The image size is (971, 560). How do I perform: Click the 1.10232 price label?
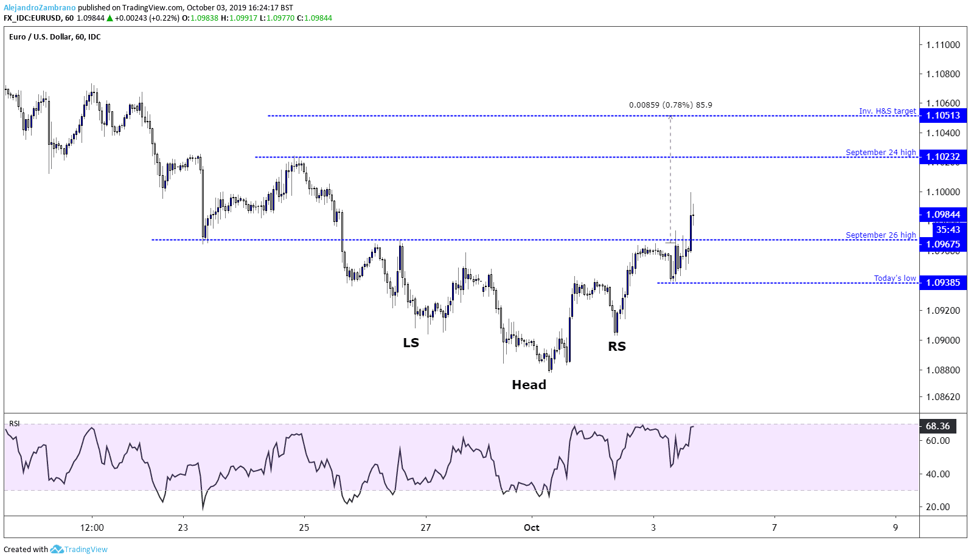click(x=943, y=157)
